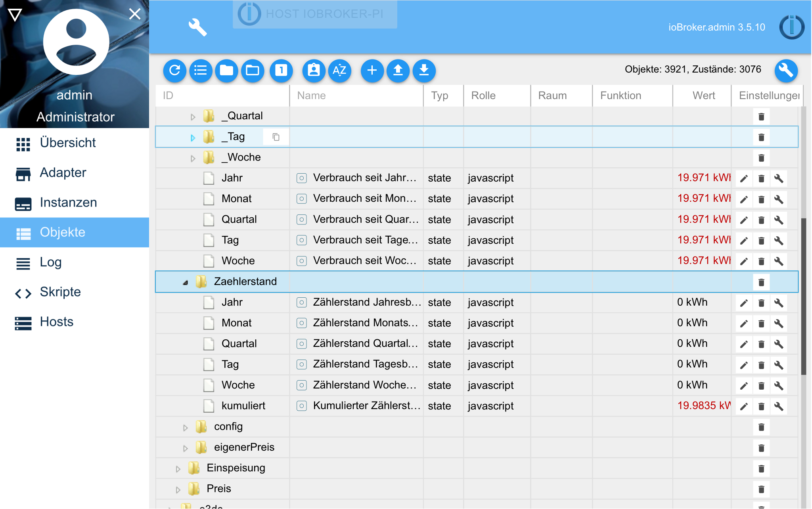Delete the eigenerPreis folder

tap(761, 448)
